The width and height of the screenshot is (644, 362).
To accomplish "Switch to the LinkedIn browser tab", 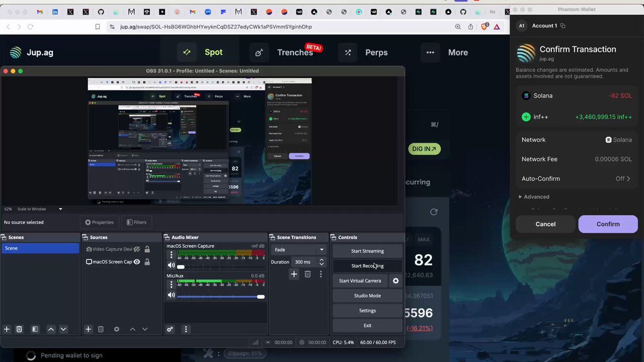I will [x=55, y=12].
